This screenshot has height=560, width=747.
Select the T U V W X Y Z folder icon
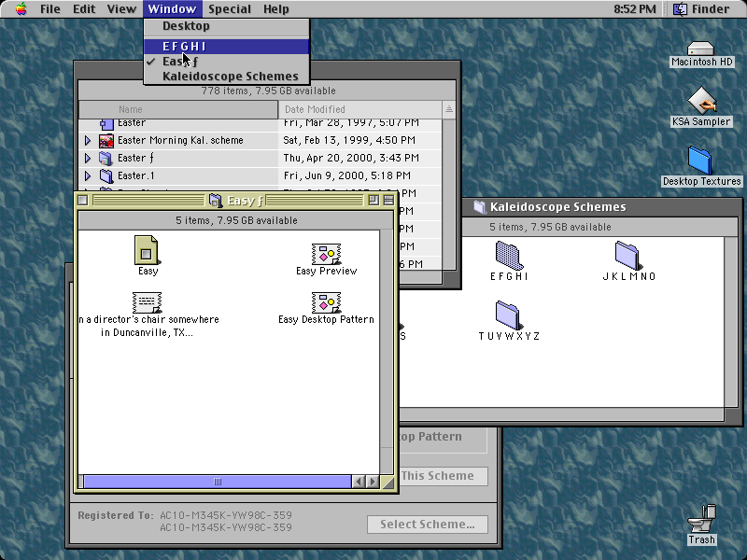point(509,315)
